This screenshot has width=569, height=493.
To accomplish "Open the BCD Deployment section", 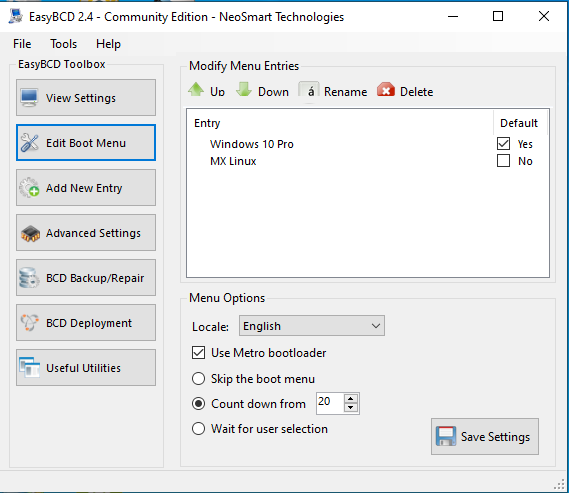I will (86, 322).
